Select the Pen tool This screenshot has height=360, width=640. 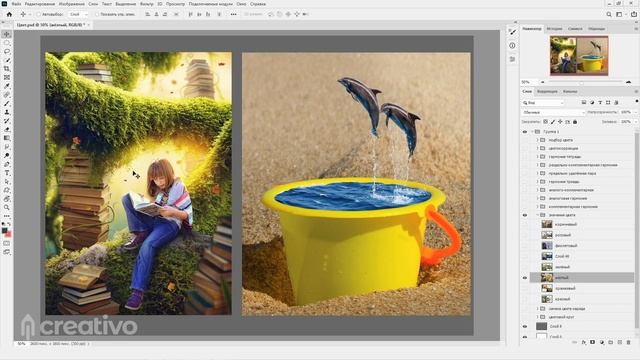click(7, 164)
